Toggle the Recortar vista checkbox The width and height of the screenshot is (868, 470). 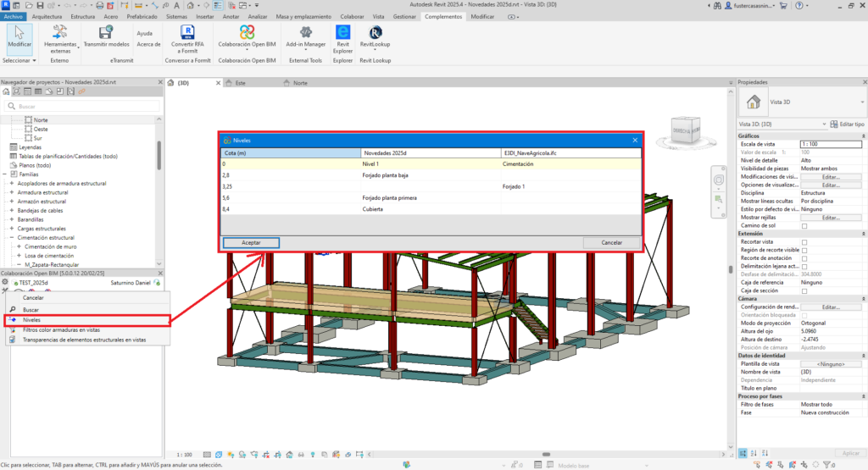(804, 241)
